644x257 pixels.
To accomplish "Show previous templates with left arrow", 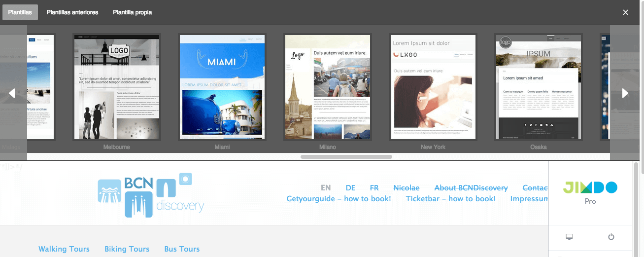I will coord(13,93).
